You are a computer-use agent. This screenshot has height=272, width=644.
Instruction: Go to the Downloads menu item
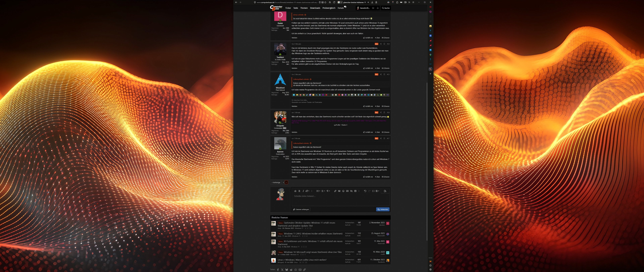coord(315,8)
